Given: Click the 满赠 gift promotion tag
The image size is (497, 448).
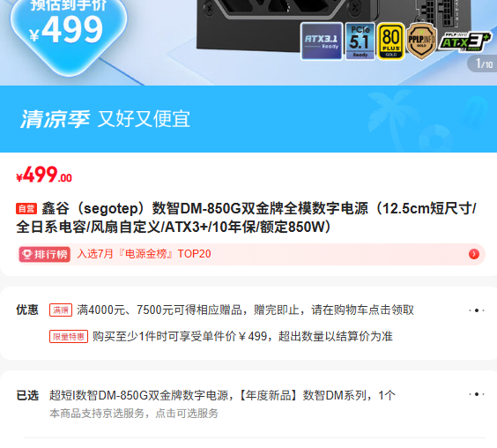Looking at the screenshot, I should [x=61, y=310].
